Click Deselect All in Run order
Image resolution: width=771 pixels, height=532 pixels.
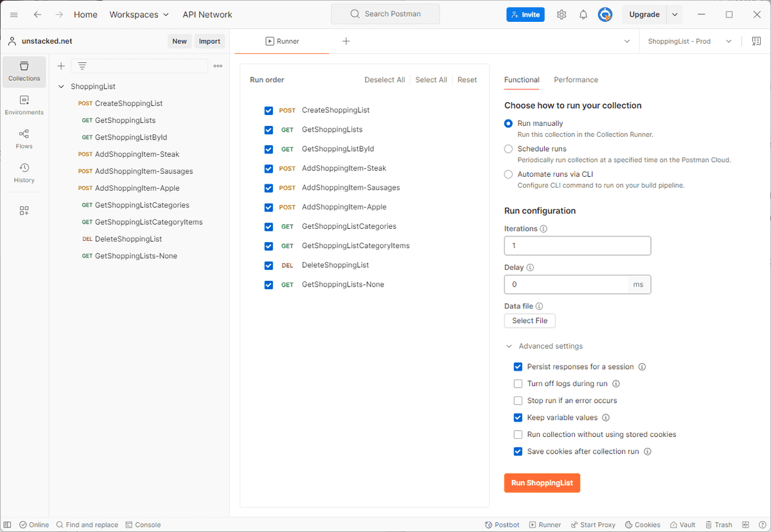(x=384, y=80)
